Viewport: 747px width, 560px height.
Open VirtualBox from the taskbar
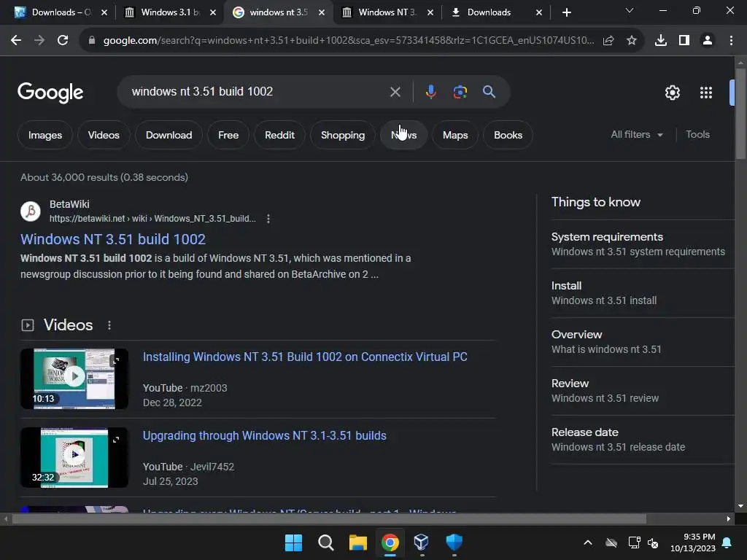click(x=421, y=542)
